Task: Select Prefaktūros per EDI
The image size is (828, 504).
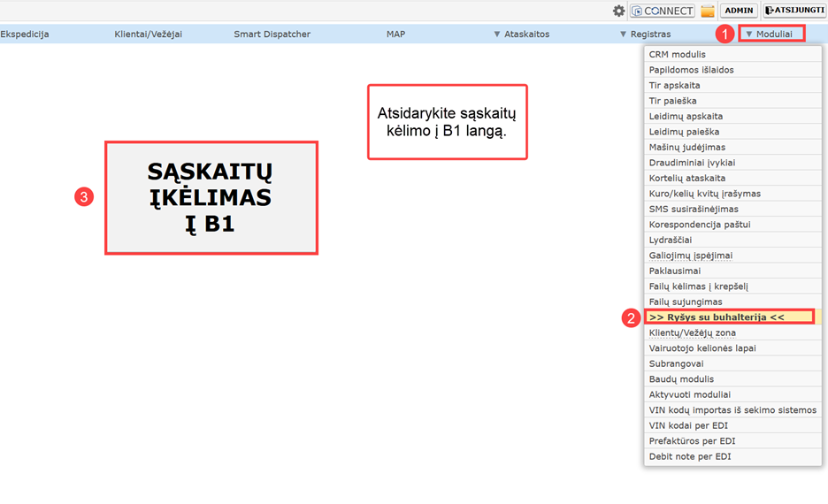Action: [733, 441]
